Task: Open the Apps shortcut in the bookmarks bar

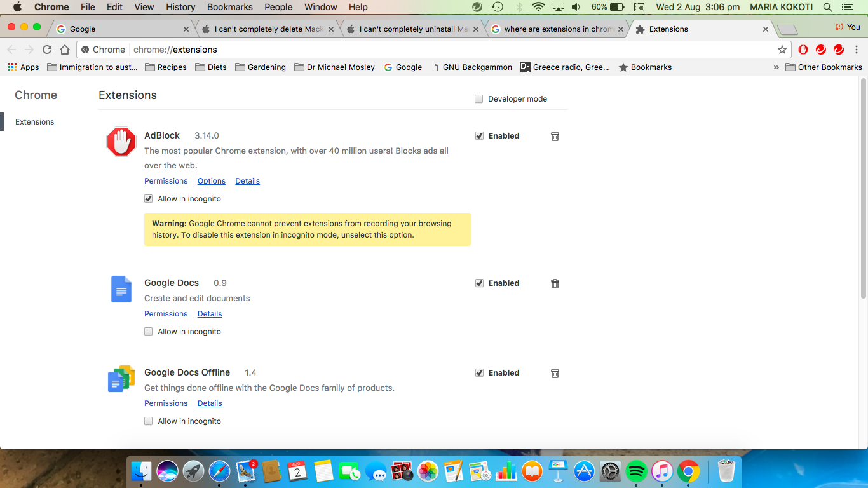Action: point(24,67)
